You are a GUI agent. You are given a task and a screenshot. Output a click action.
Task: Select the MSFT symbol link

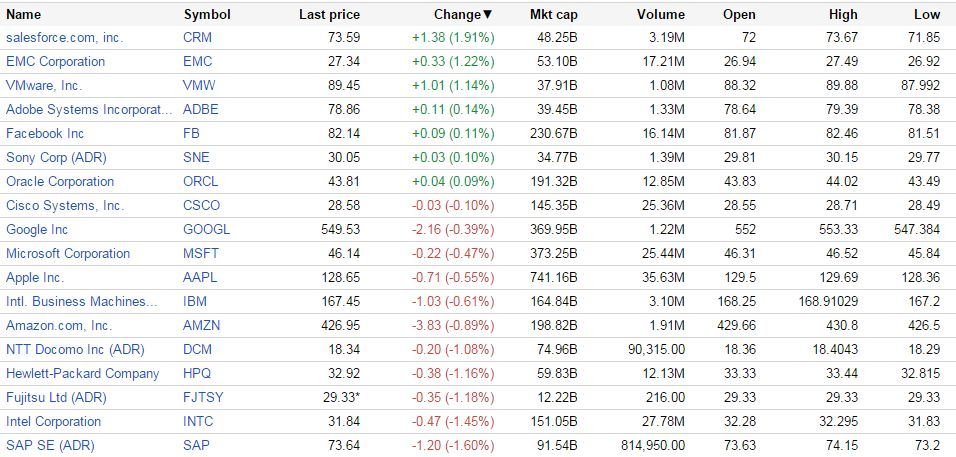[x=200, y=253]
